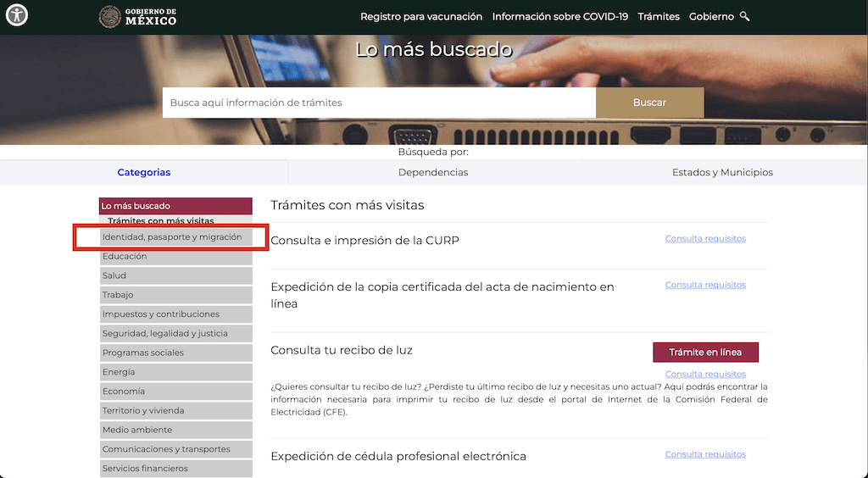Open the Energía category

175,372
